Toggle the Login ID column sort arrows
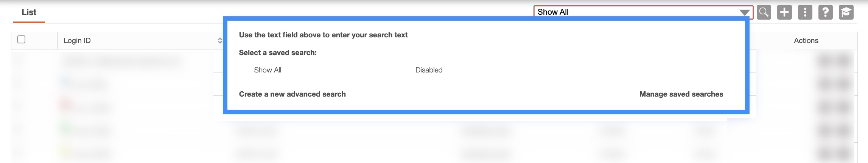 [220, 40]
